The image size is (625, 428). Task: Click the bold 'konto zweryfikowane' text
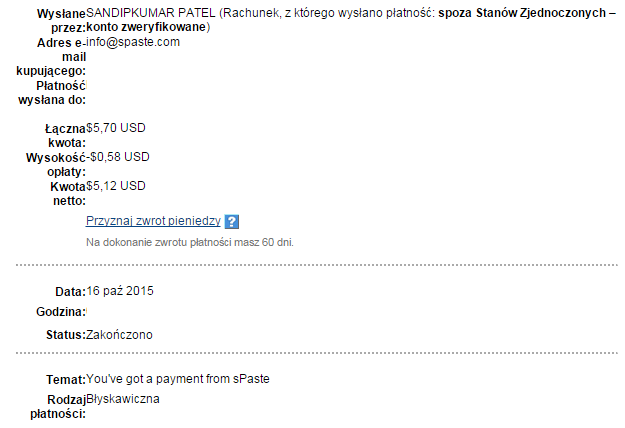coord(146,27)
